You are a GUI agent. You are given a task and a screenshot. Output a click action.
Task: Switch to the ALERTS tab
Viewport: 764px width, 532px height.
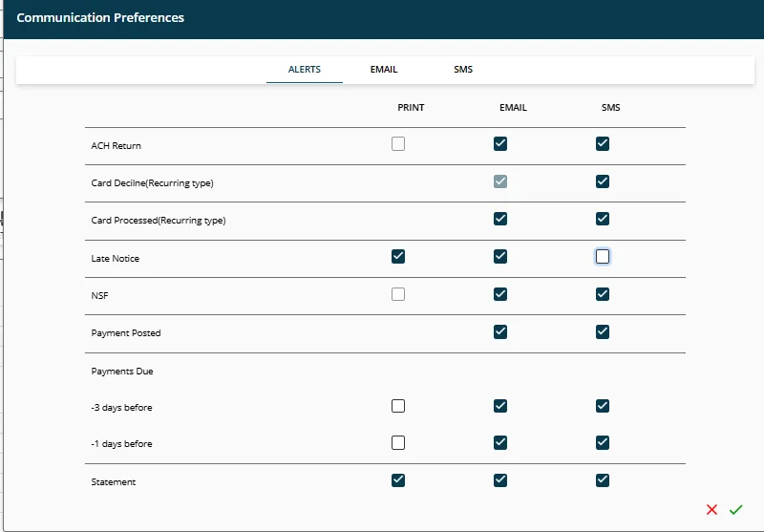(305, 69)
